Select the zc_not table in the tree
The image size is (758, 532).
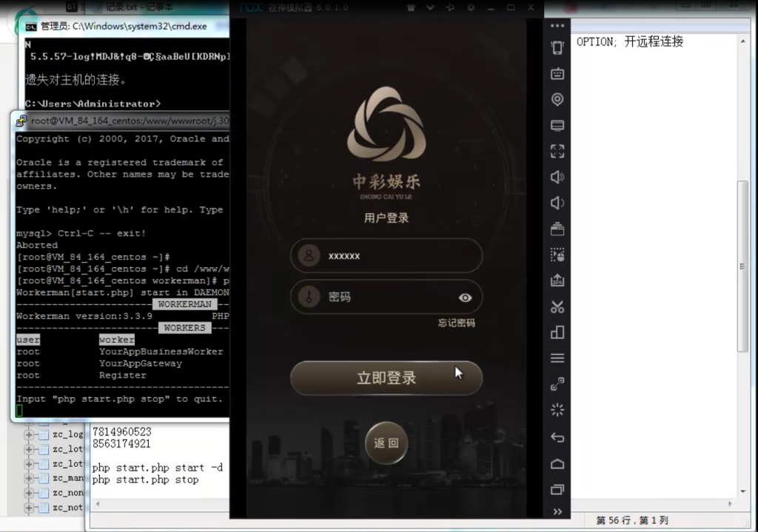pyautogui.click(x=67, y=508)
